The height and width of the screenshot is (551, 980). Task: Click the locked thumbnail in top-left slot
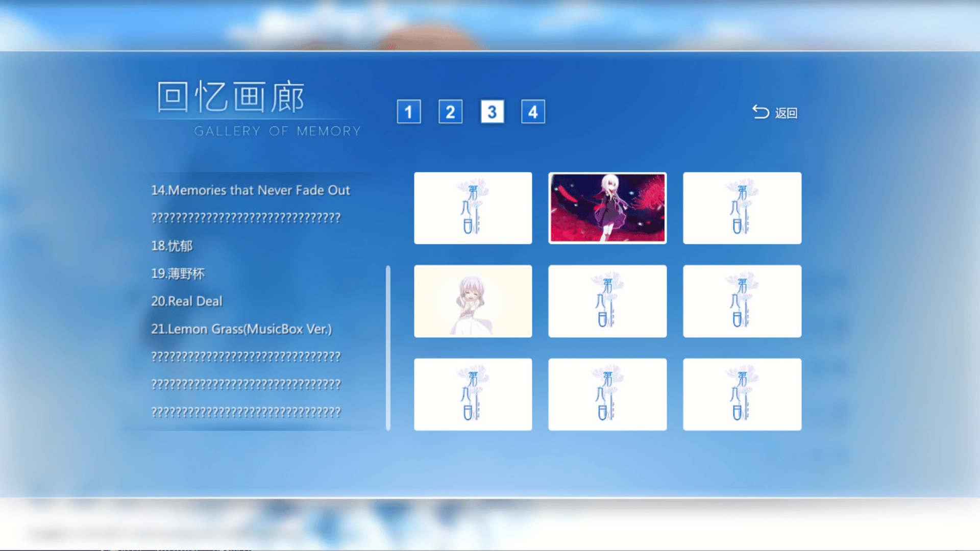[x=473, y=208]
